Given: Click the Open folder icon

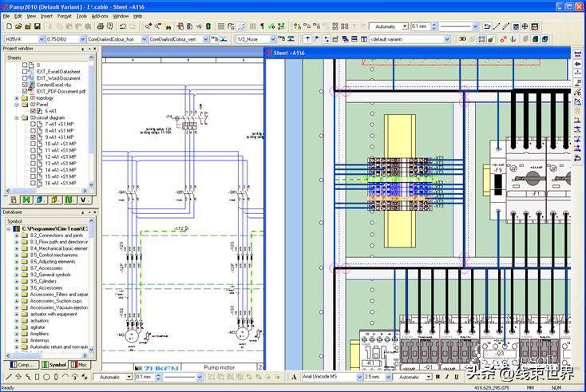Looking at the screenshot, I should pos(17,26).
